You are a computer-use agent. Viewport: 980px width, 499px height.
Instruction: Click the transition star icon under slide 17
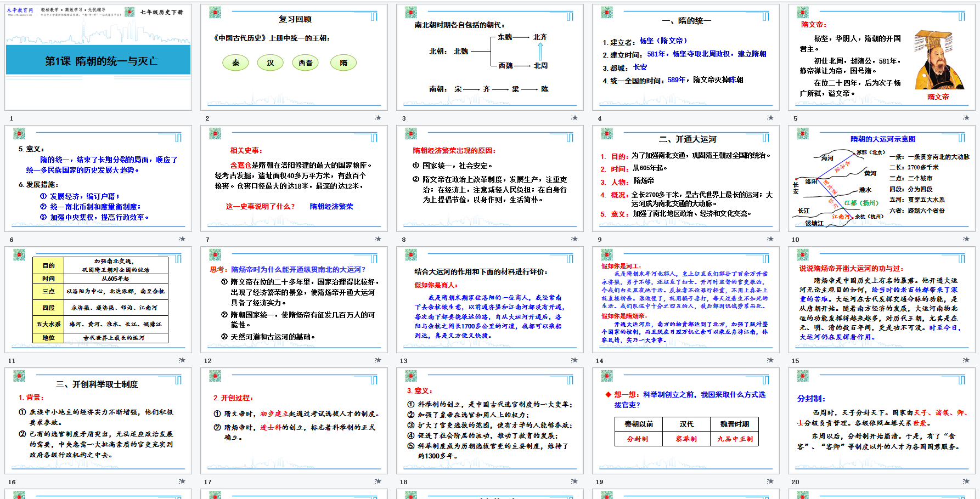tap(378, 481)
